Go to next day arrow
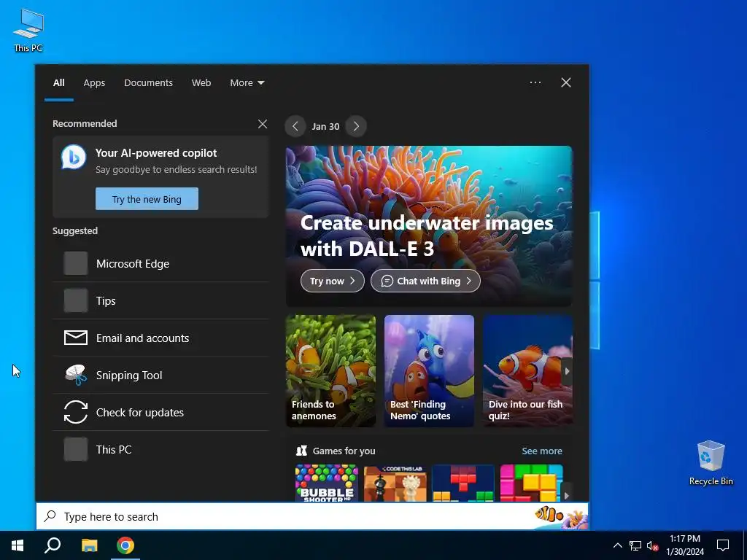The image size is (747, 560). click(356, 126)
